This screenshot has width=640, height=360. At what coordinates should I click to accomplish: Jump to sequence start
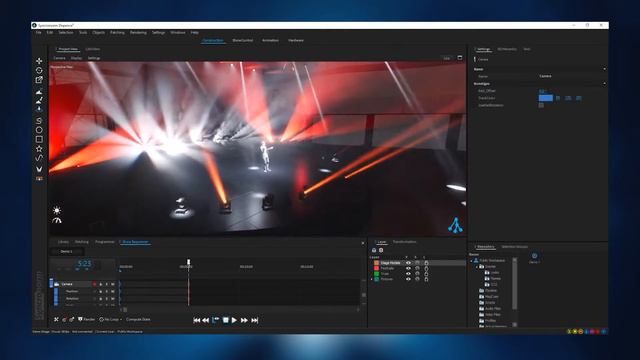(x=197, y=320)
